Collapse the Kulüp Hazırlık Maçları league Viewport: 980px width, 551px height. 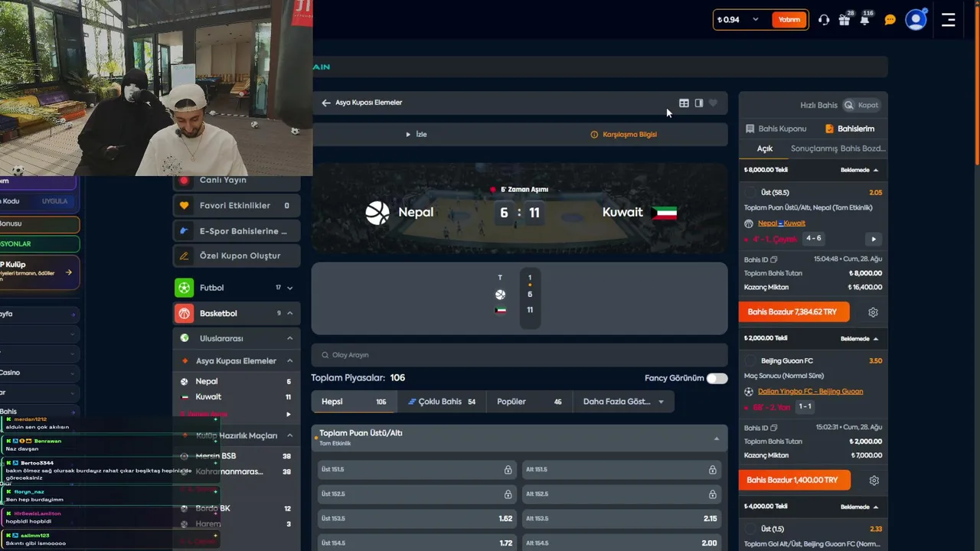(289, 435)
